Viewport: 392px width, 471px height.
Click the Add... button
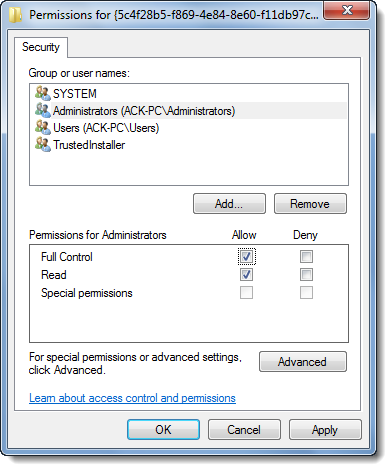coord(229,203)
